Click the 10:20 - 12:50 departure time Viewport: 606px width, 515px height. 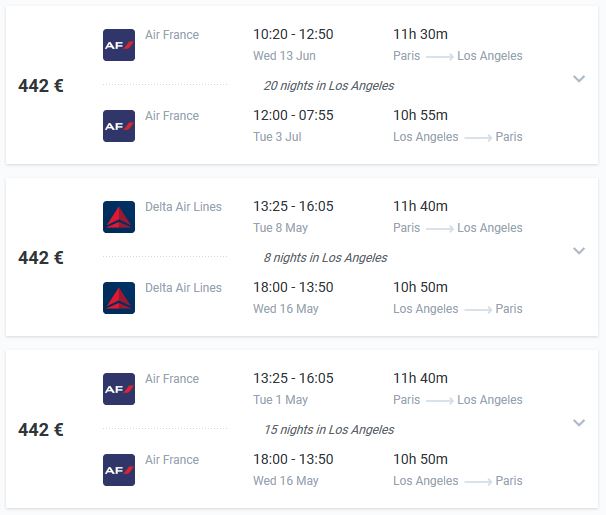pos(293,35)
